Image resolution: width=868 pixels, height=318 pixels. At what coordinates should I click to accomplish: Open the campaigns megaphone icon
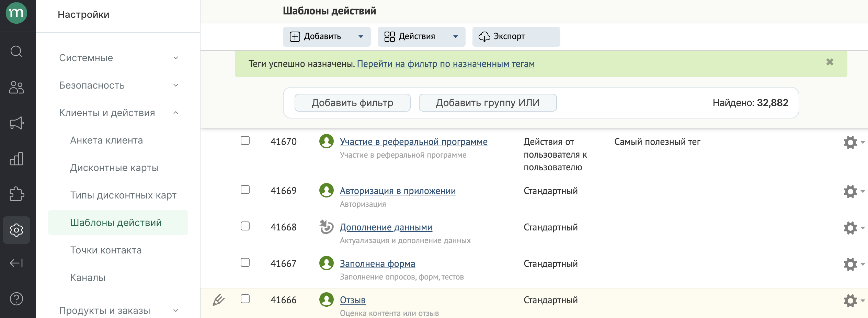pos(16,123)
